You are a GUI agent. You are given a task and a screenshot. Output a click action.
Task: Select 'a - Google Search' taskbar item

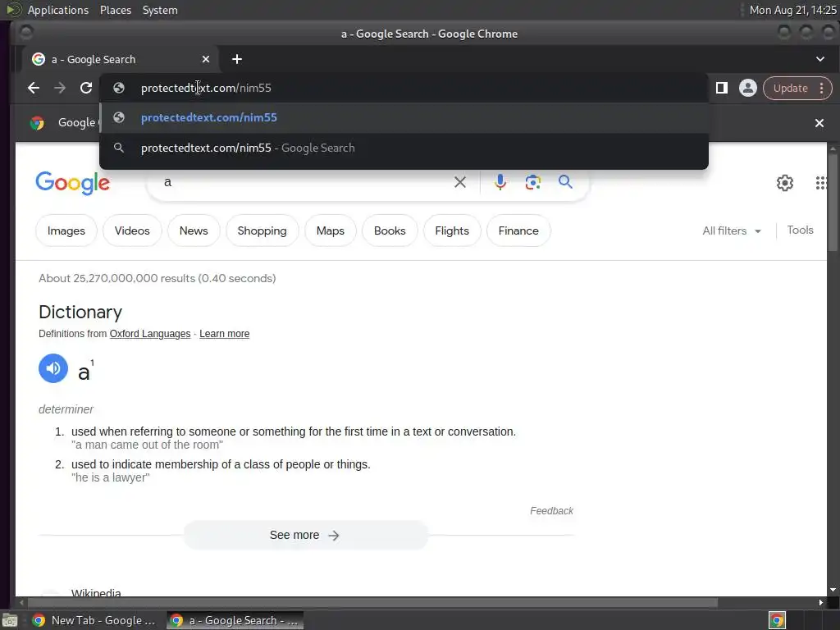235,620
